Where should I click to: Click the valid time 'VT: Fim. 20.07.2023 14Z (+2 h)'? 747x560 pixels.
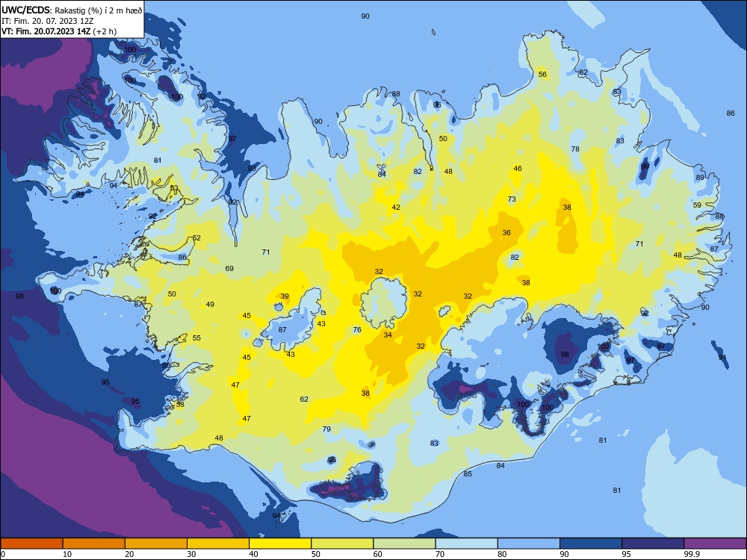pos(58,31)
